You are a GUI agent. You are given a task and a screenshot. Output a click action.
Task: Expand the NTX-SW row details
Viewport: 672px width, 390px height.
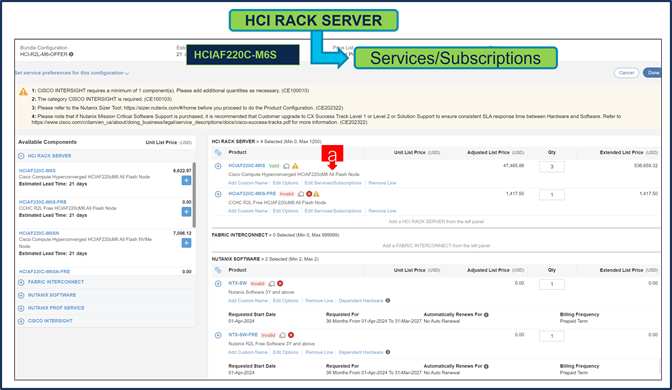[x=218, y=284]
